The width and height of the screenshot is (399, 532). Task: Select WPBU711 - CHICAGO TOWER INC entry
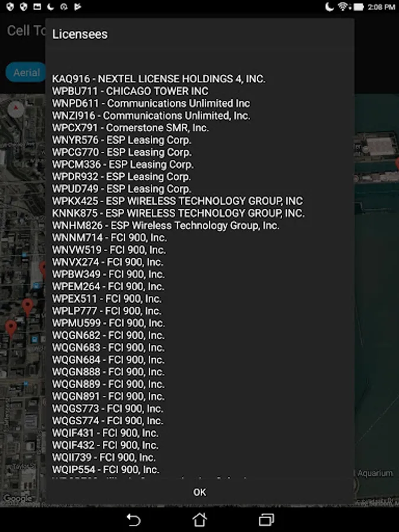pyautogui.click(x=130, y=91)
